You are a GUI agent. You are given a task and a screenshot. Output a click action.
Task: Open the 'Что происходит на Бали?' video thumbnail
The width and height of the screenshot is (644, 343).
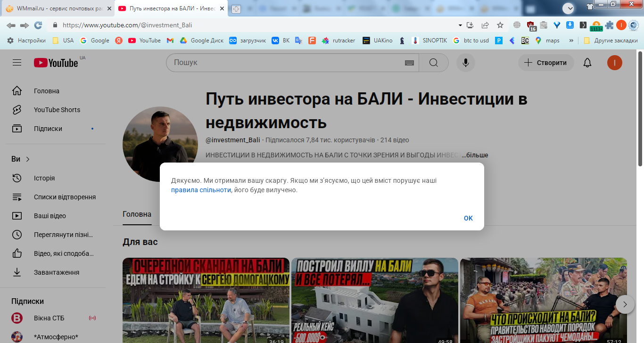click(x=544, y=301)
